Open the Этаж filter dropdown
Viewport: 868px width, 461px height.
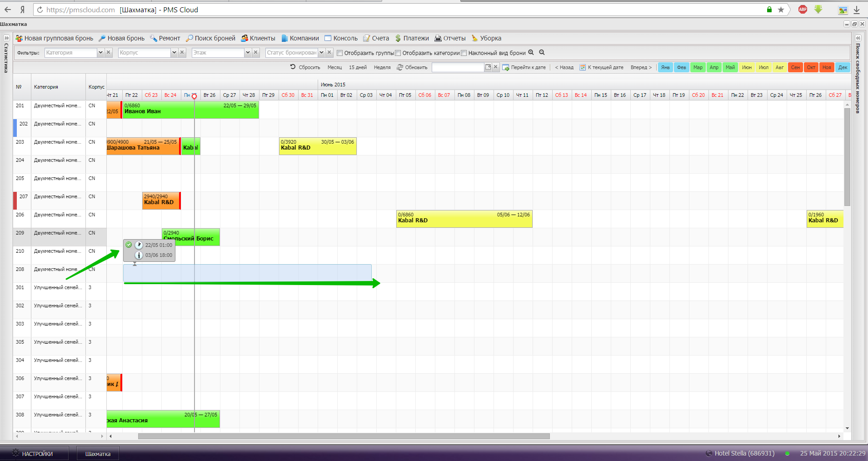[248, 53]
